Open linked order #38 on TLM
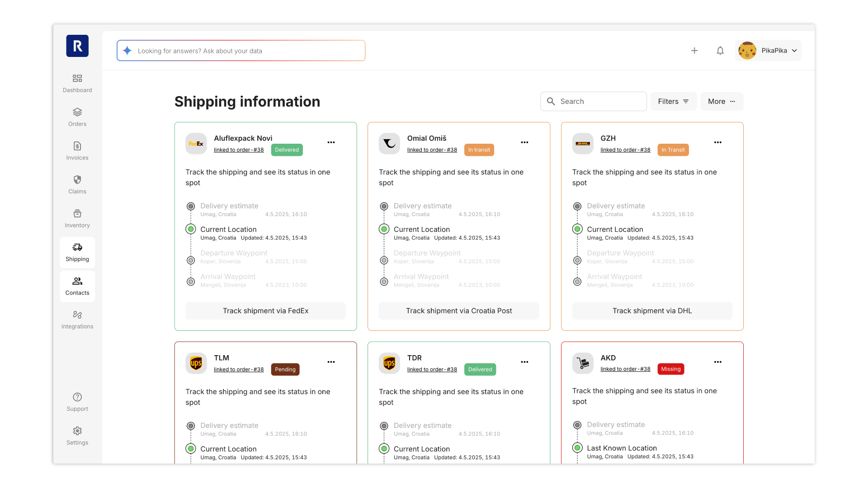This screenshot has width=868, height=488. [239, 370]
